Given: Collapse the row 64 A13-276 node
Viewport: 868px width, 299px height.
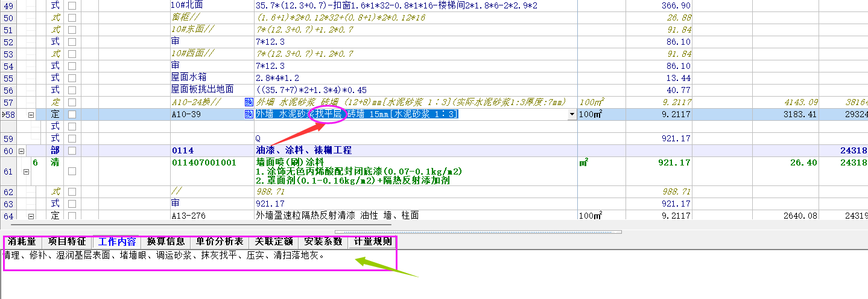Looking at the screenshot, I should coord(30,216).
